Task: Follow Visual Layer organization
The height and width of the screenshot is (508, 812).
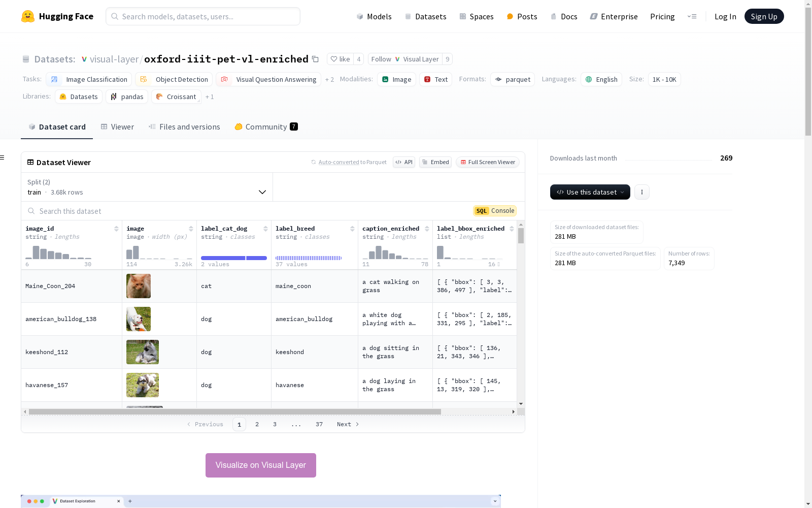Action: (405, 59)
